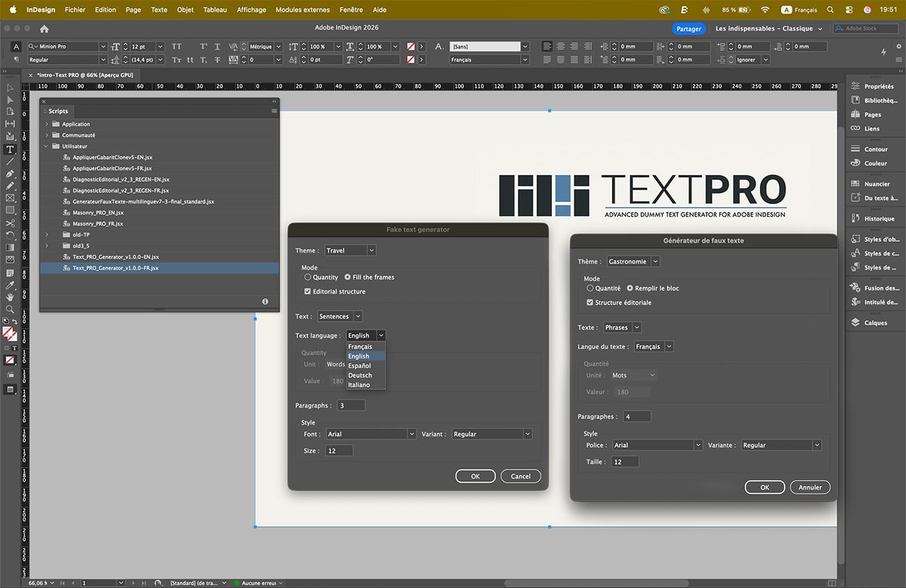Screen dimensions: 906x588
Task: Open the Nuancier panel icon
Action: click(856, 184)
